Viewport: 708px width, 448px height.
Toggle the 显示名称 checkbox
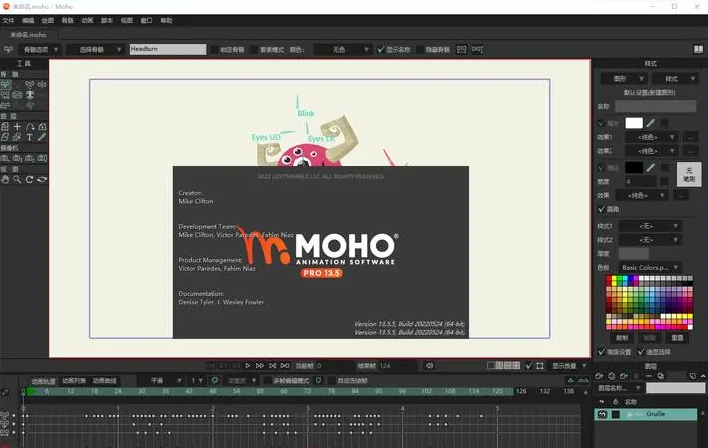(379, 49)
